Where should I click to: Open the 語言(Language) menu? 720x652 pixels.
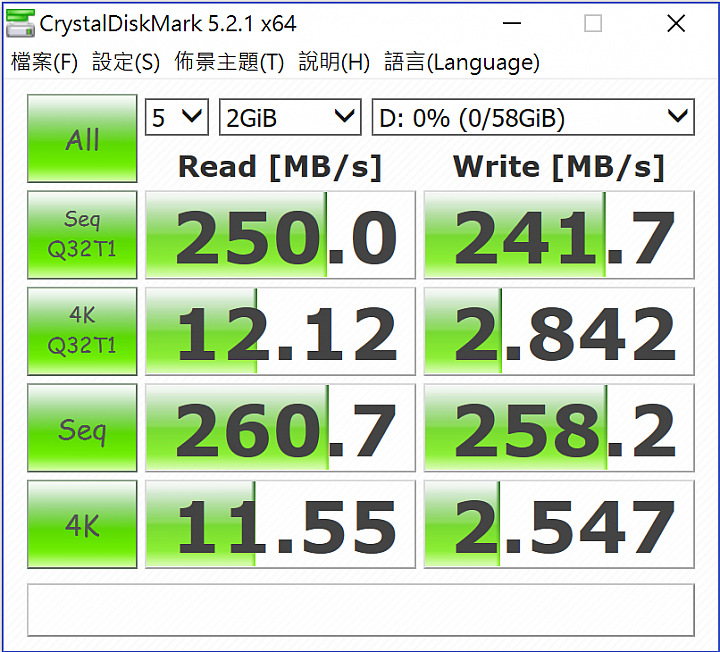click(x=461, y=62)
